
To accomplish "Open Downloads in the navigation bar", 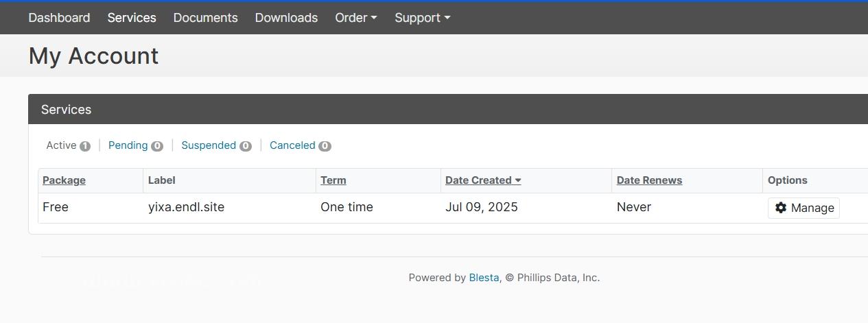I will 286,18.
